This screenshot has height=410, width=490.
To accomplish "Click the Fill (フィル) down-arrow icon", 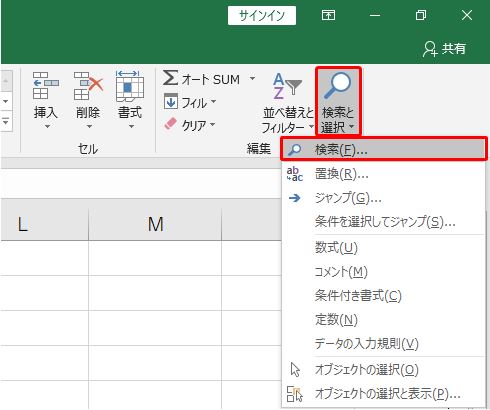I will pos(171,101).
